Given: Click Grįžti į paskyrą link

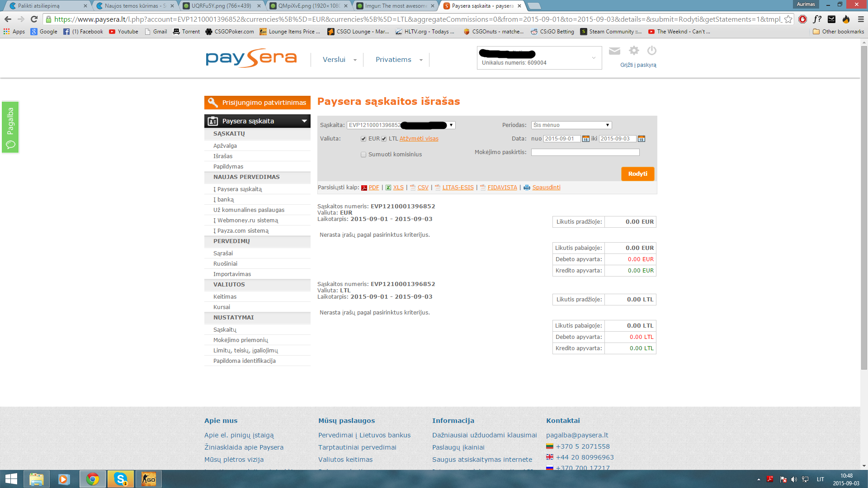Looking at the screenshot, I should 638,65.
